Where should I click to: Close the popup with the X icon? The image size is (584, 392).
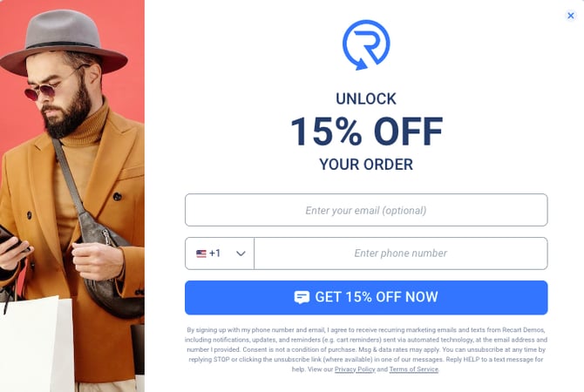570,16
